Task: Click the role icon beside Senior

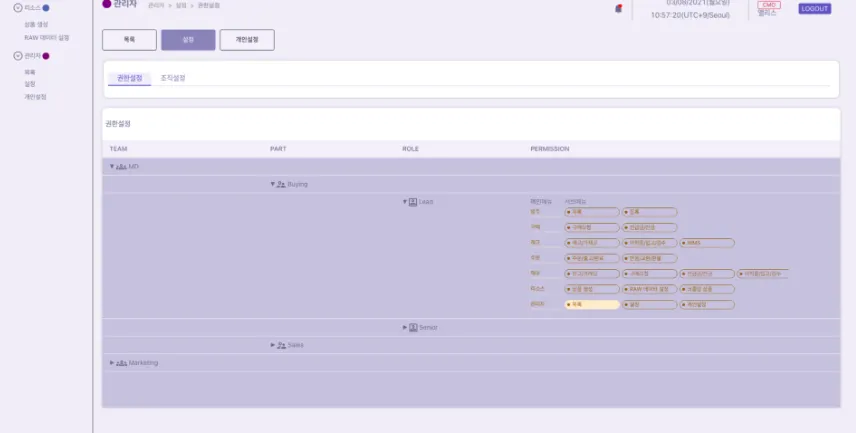Action: (x=413, y=328)
